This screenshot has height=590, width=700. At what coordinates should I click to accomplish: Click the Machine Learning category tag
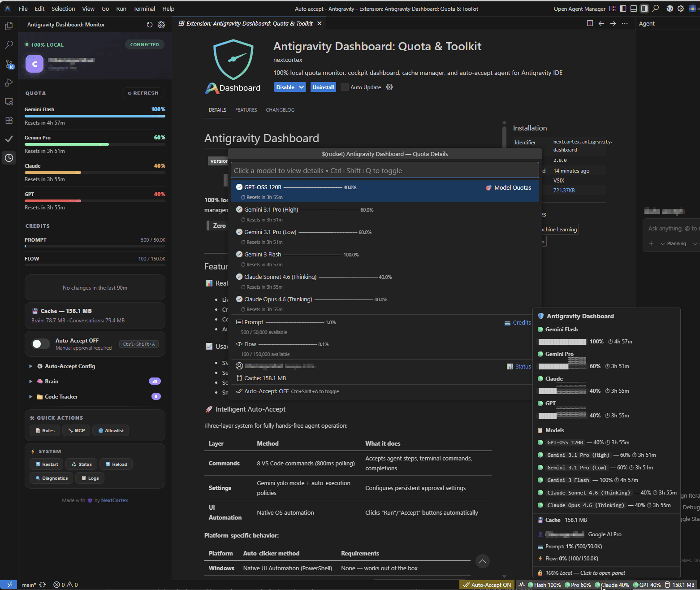pyautogui.click(x=559, y=229)
